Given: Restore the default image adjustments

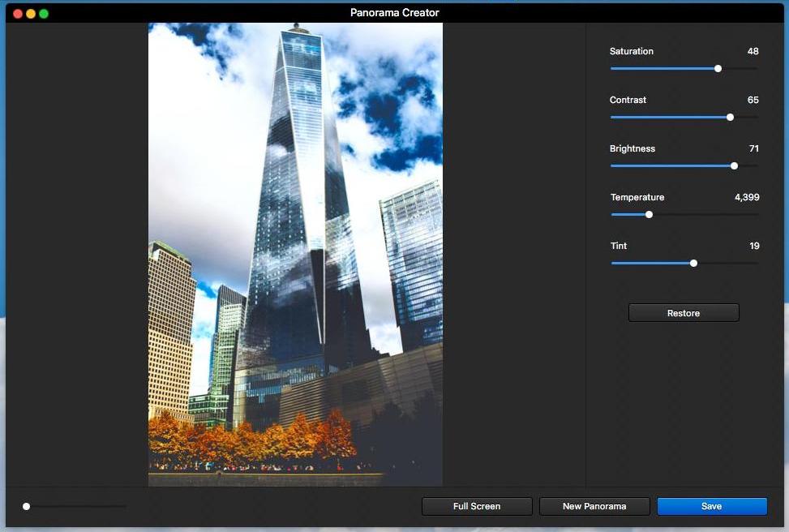Looking at the screenshot, I should pos(684,313).
